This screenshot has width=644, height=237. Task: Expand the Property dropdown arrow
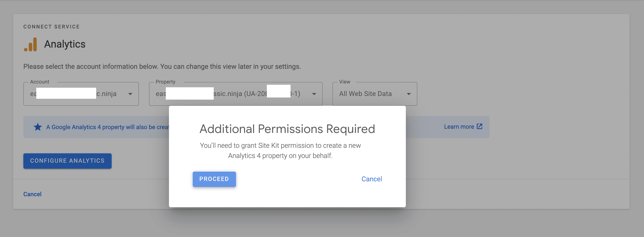point(314,94)
